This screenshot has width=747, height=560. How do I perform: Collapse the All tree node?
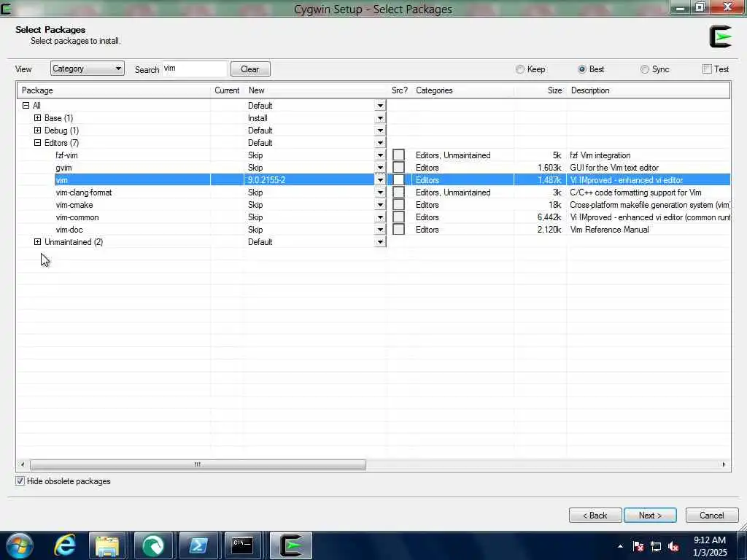tap(26, 105)
